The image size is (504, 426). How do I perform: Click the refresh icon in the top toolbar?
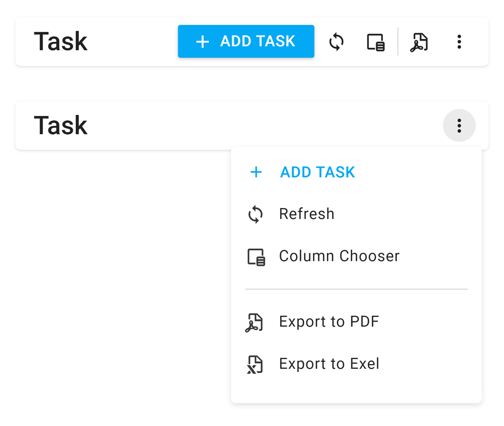[337, 42]
